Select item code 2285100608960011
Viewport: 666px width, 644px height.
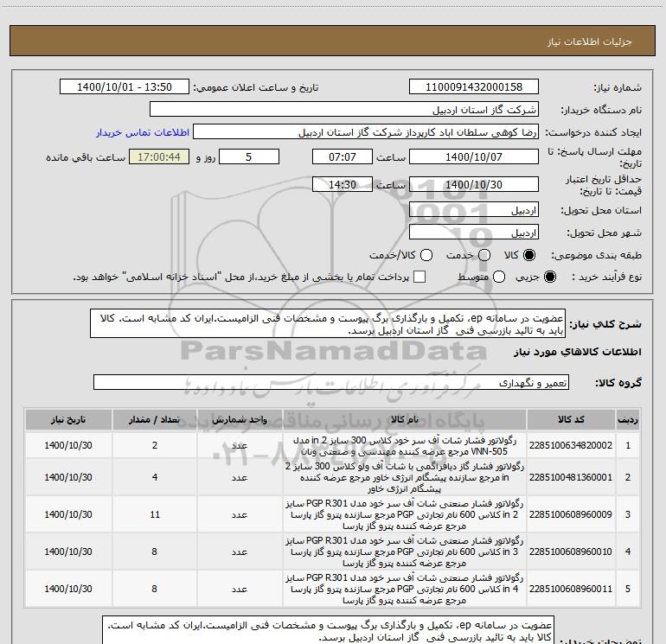coord(571,589)
